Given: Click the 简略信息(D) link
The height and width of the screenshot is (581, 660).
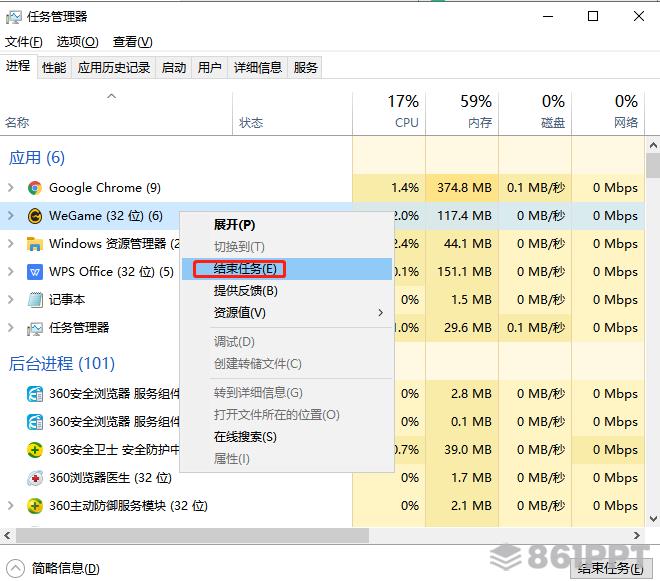Looking at the screenshot, I should click(x=66, y=569).
